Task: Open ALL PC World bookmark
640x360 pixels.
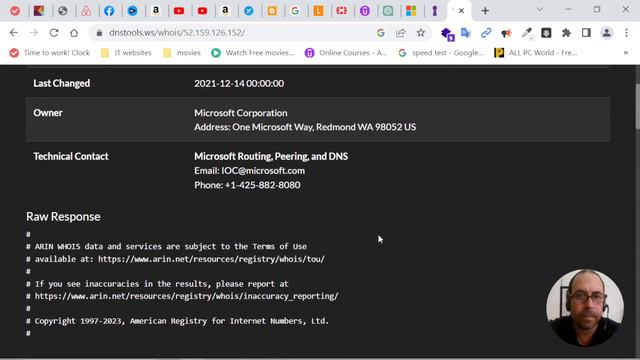Action: coord(536,53)
